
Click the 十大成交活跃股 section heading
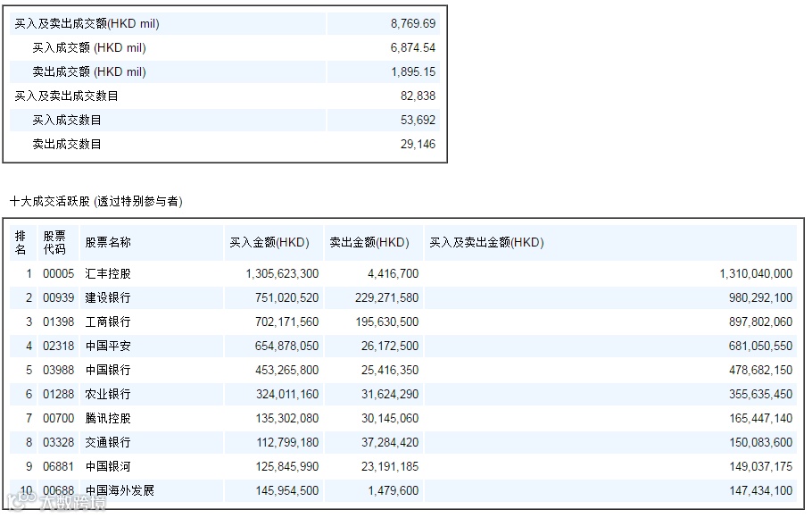(x=95, y=201)
